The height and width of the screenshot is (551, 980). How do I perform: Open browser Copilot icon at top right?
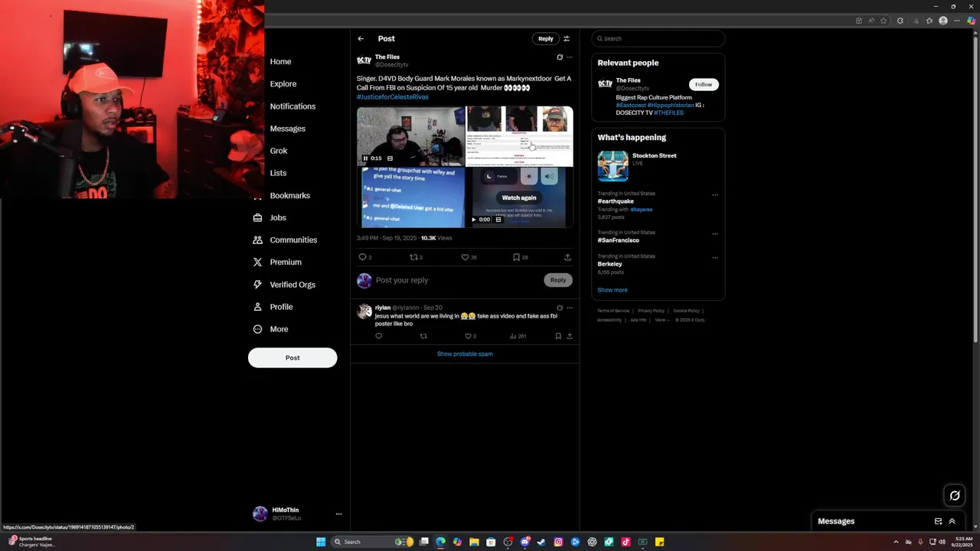(x=971, y=21)
